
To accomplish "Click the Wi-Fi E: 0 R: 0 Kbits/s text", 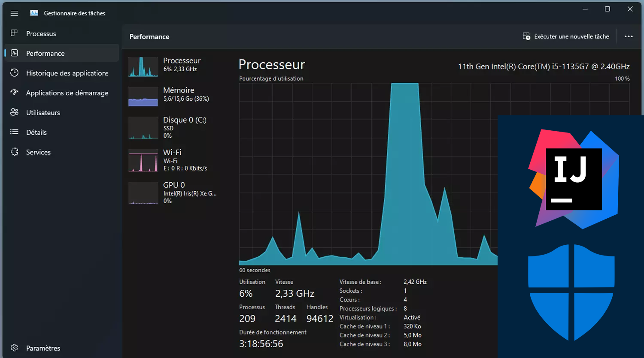I will (x=185, y=168).
